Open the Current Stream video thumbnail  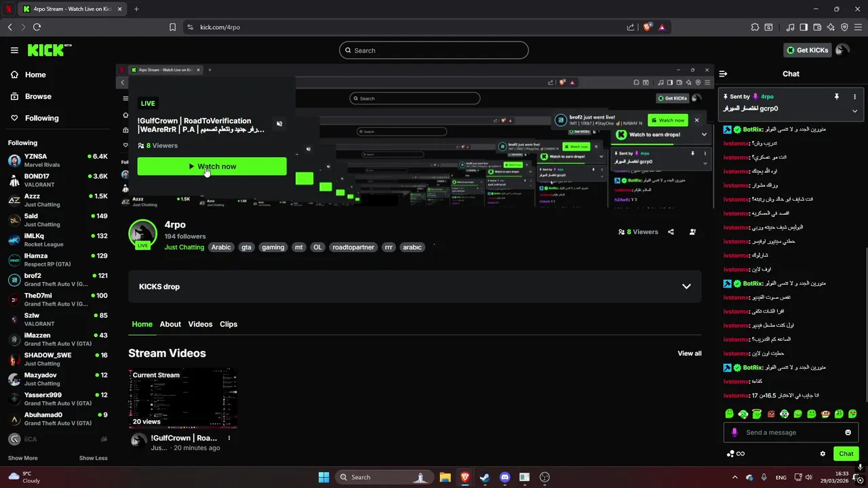pyautogui.click(x=183, y=399)
